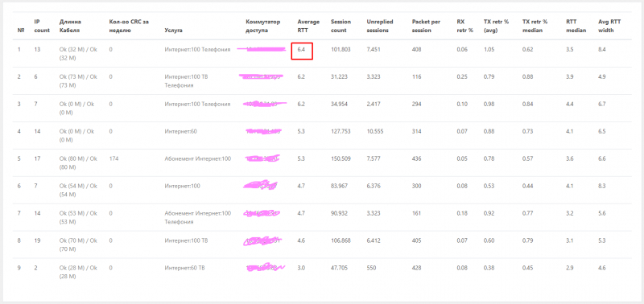Select Avg RTT width value 8.3
The height and width of the screenshot is (304, 644).
coord(602,186)
